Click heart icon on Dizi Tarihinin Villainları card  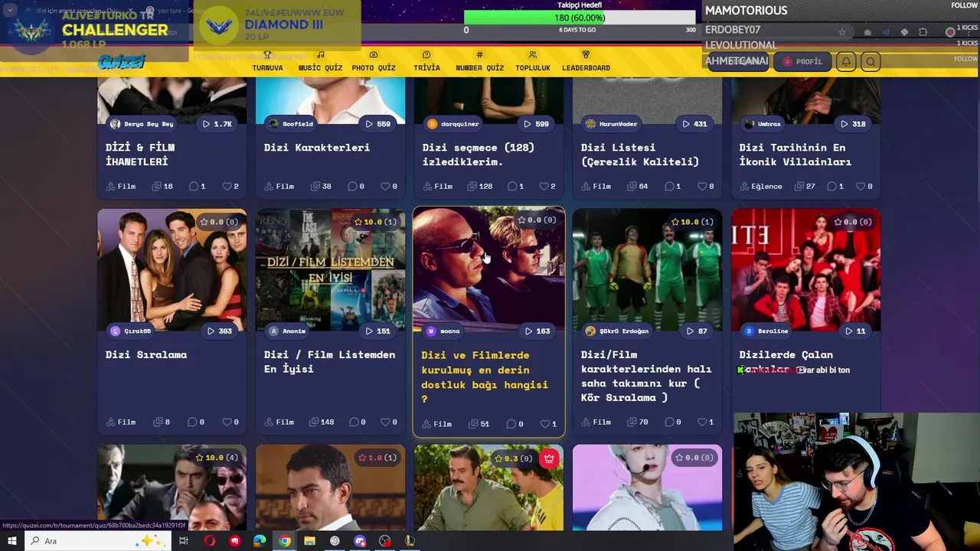pyautogui.click(x=861, y=186)
